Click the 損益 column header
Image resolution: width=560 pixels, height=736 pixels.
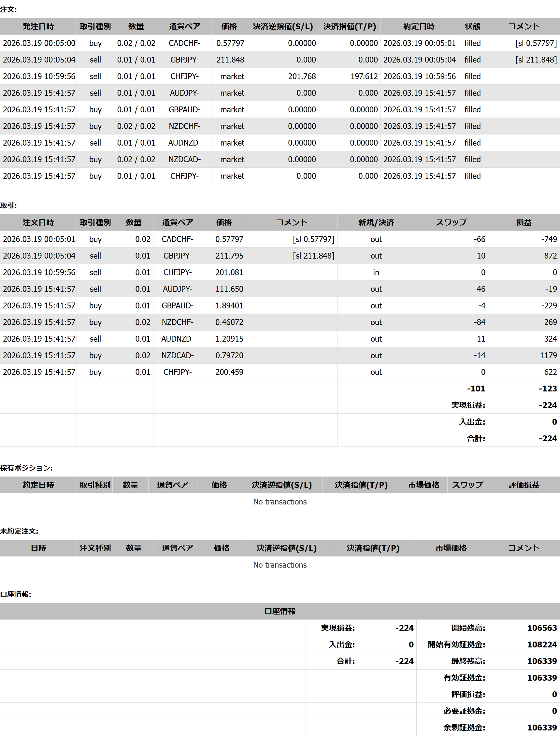(523, 222)
